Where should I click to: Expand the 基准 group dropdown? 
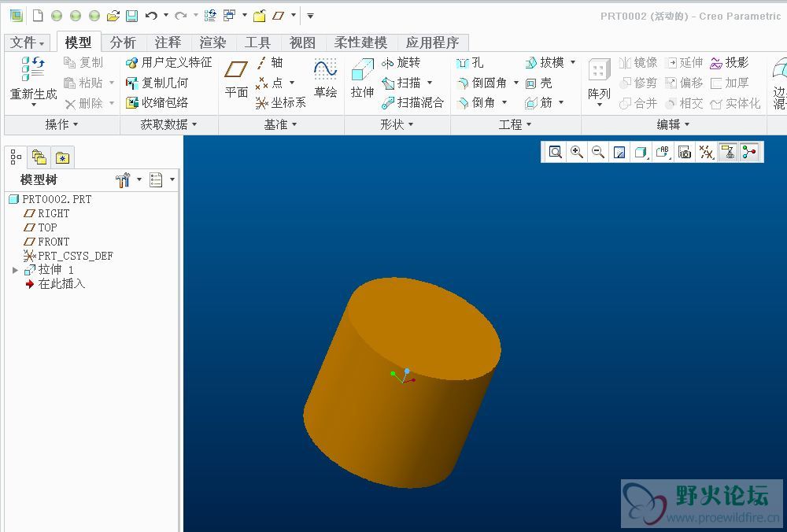click(281, 124)
